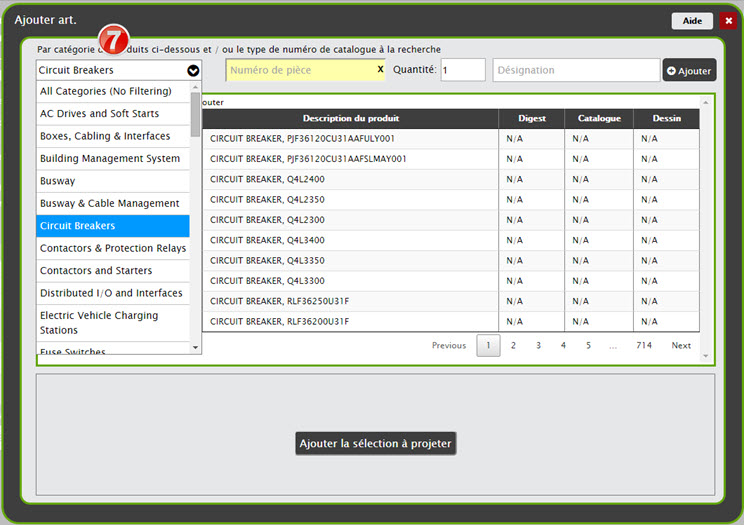Click the Désignation input field
744x525 pixels.
(x=576, y=70)
